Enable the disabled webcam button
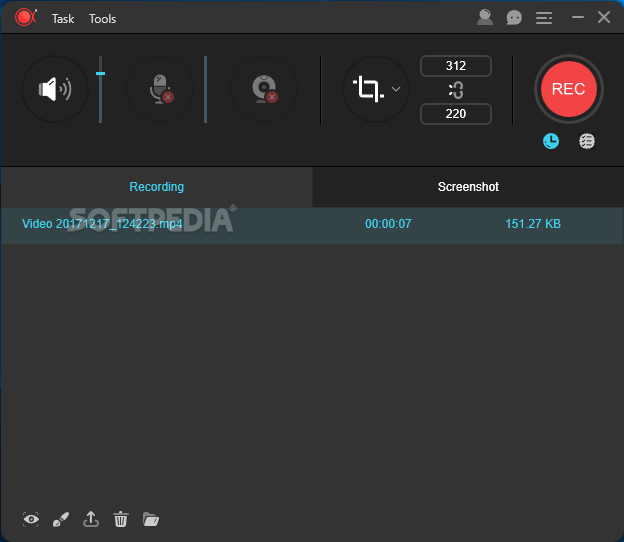 (264, 89)
